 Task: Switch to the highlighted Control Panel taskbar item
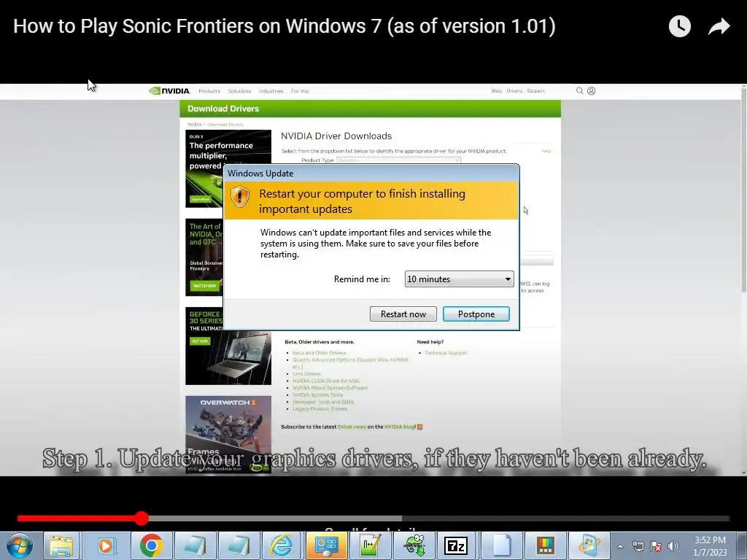click(x=326, y=545)
